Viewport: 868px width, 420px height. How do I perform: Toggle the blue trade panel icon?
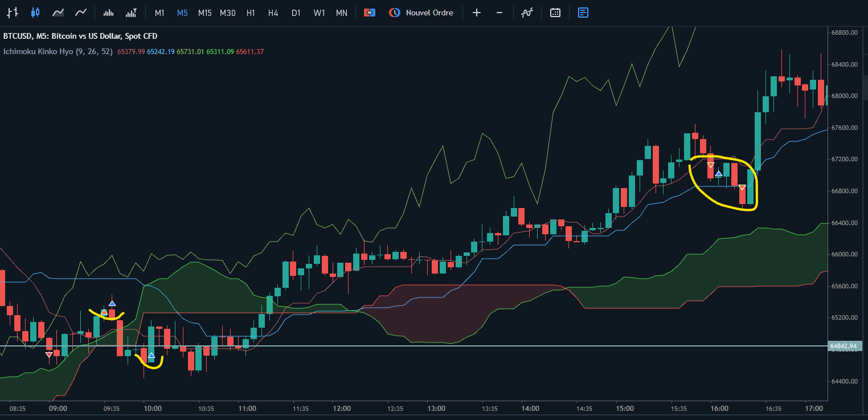583,12
